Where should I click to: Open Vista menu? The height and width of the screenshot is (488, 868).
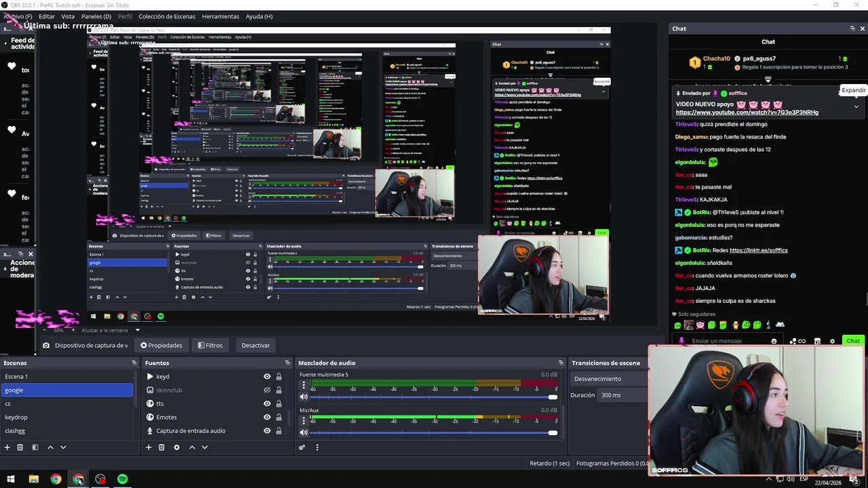68,16
